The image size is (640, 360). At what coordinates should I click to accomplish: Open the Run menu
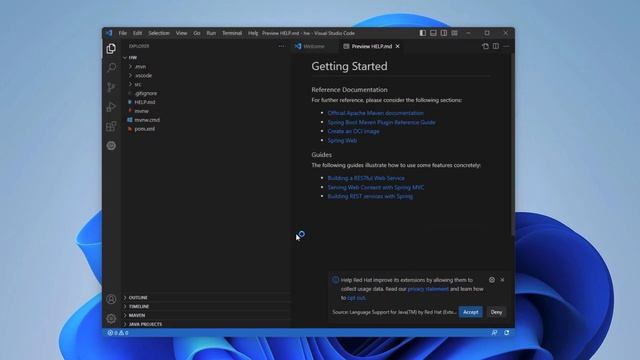(211, 33)
